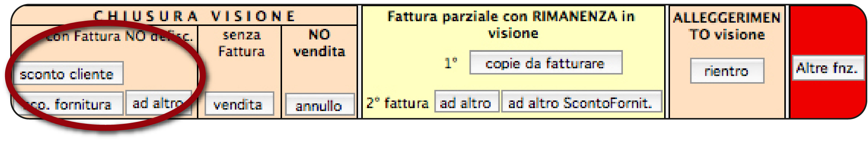Click the 2° fattura label

click(x=397, y=103)
